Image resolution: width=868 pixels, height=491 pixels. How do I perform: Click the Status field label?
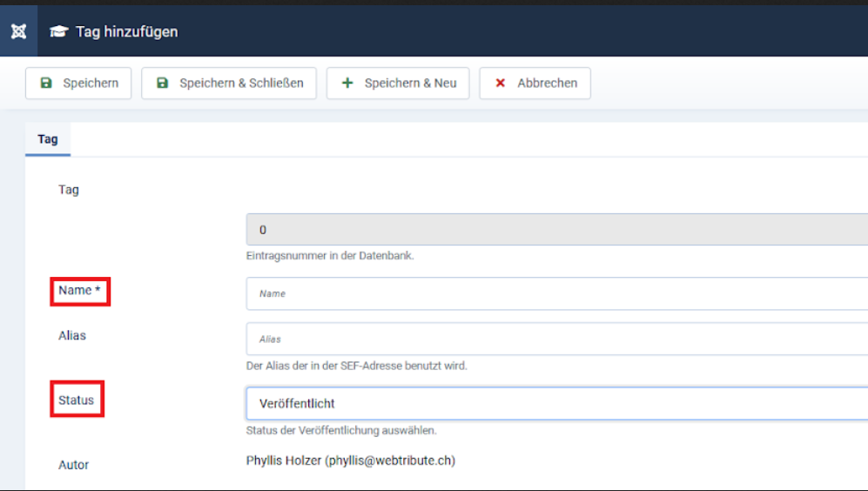pyautogui.click(x=77, y=400)
